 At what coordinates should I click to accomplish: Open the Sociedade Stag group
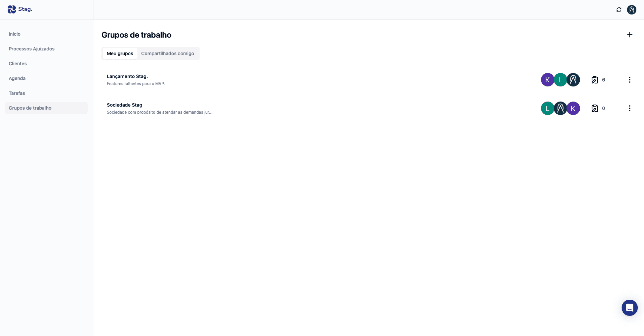click(x=124, y=105)
